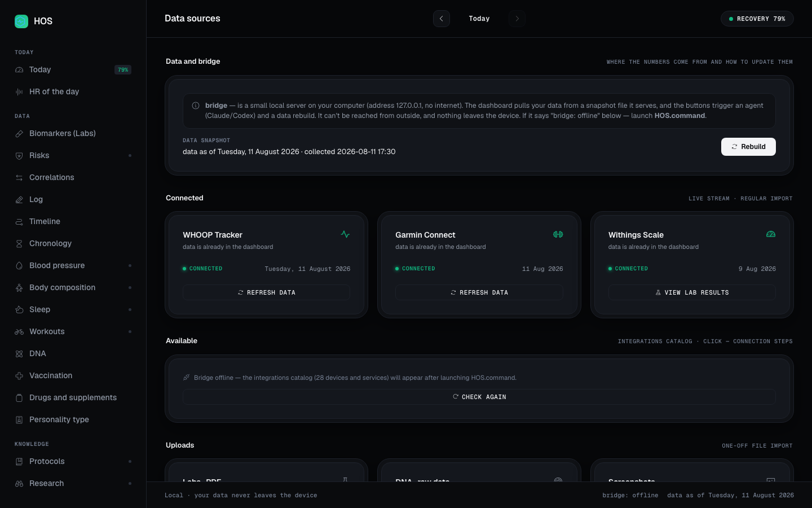Screen dimensions: 812x508
Task: Refresh data for Garmin Connect
Action: pos(479,292)
